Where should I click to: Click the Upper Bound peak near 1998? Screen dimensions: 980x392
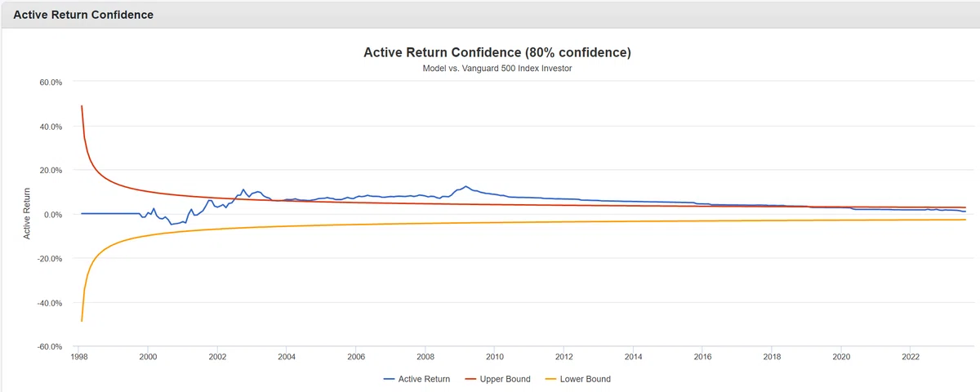coord(82,106)
